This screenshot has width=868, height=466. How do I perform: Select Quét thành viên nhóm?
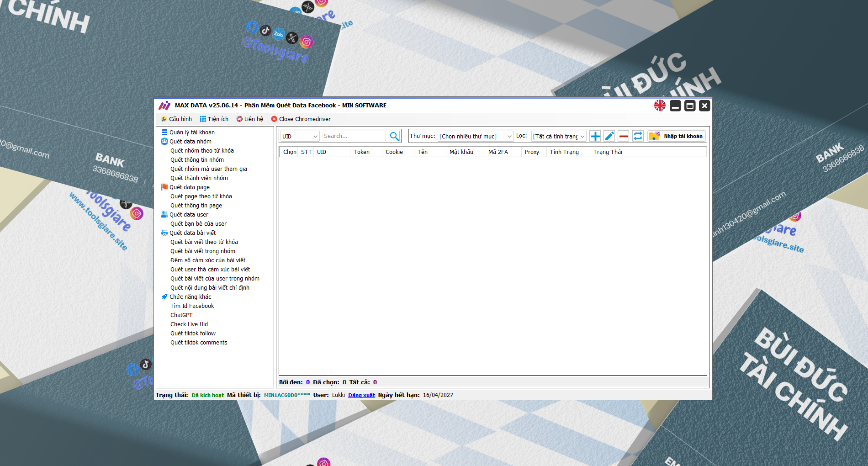tap(199, 178)
